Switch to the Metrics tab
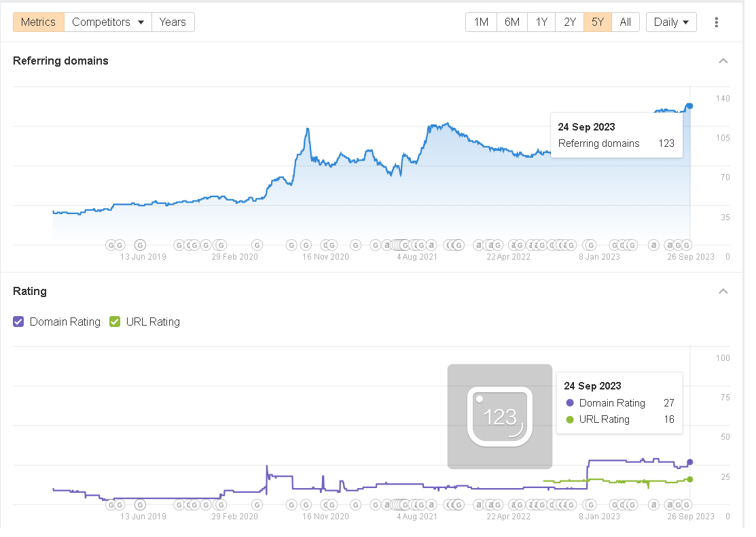The width and height of the screenshot is (756, 537). pos(39,22)
